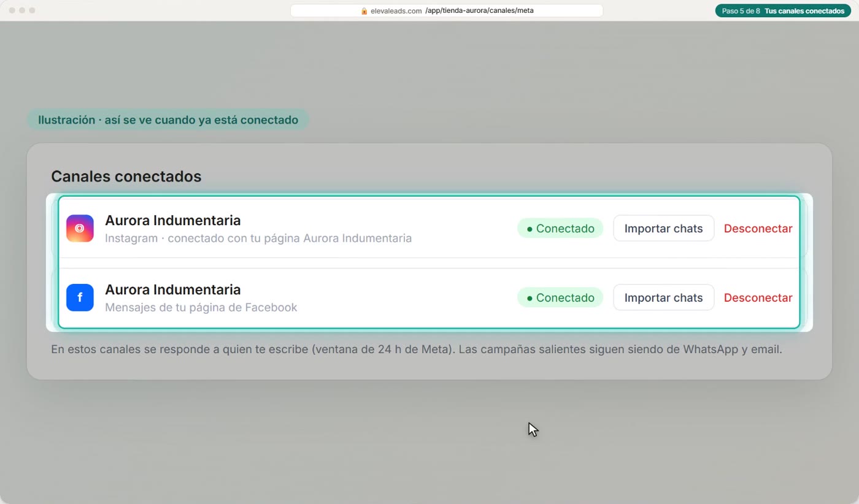The width and height of the screenshot is (859, 504).
Task: Disconnect the Facebook page channel
Action: pyautogui.click(x=758, y=297)
